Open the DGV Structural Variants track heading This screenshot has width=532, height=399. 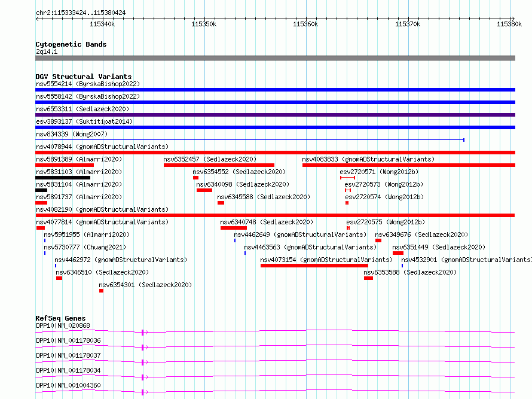point(84,77)
